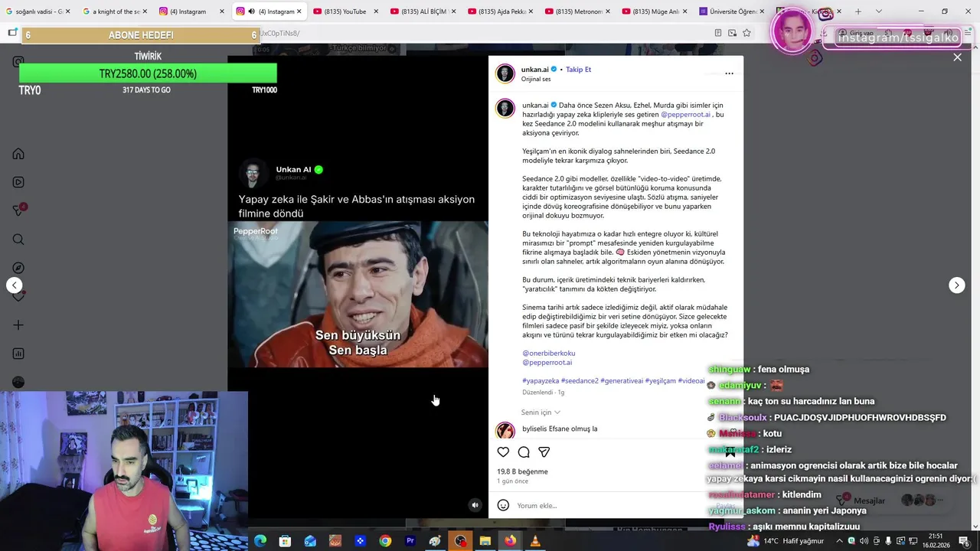Click the comment bubble icon under the post

tap(524, 452)
